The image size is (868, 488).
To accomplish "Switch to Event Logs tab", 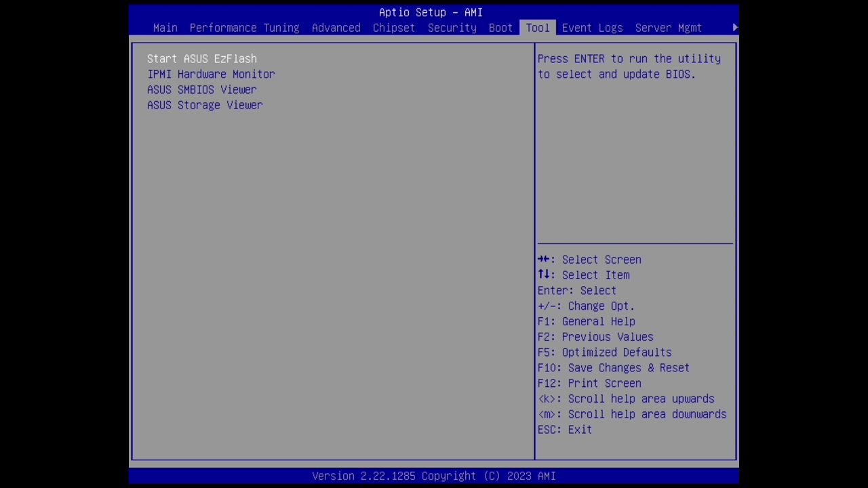I will (x=592, y=28).
